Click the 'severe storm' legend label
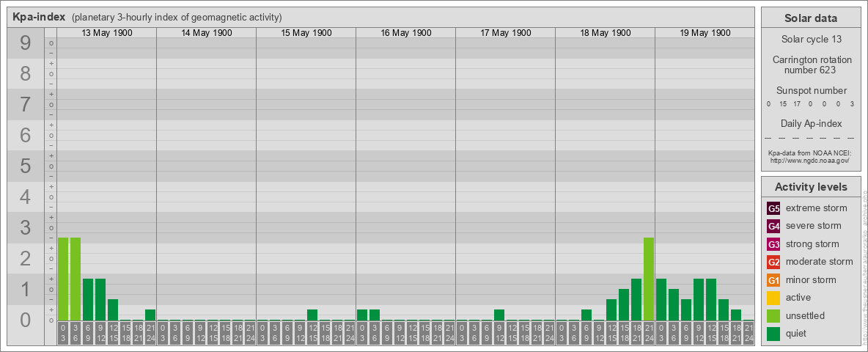 [x=813, y=226]
